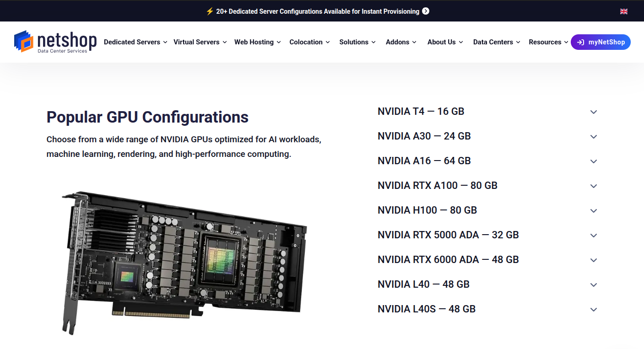Open the Virtual Servers dropdown menu
Image resolution: width=644 pixels, height=349 pixels.
click(197, 42)
